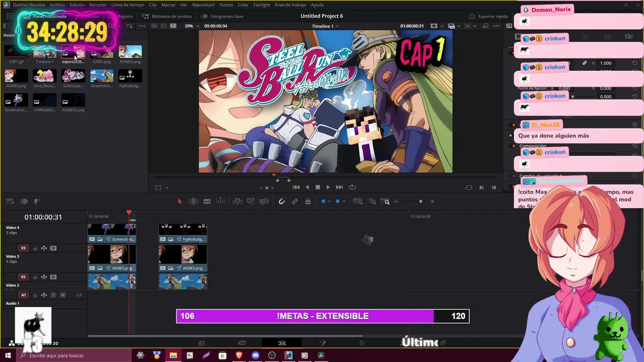Open the transform overlay options dropdown

[x=167, y=188]
